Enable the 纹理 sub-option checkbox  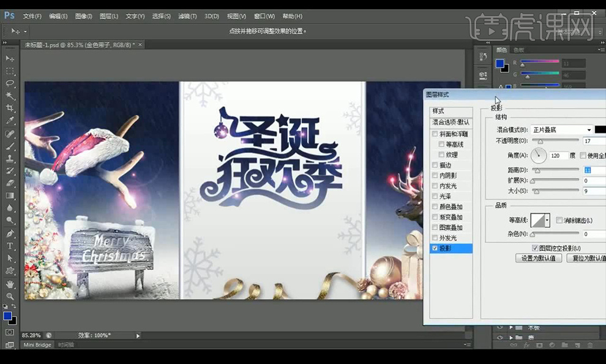[441, 155]
